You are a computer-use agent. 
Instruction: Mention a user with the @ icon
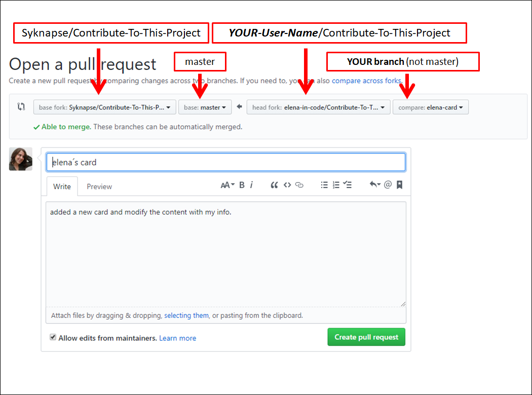click(x=388, y=185)
